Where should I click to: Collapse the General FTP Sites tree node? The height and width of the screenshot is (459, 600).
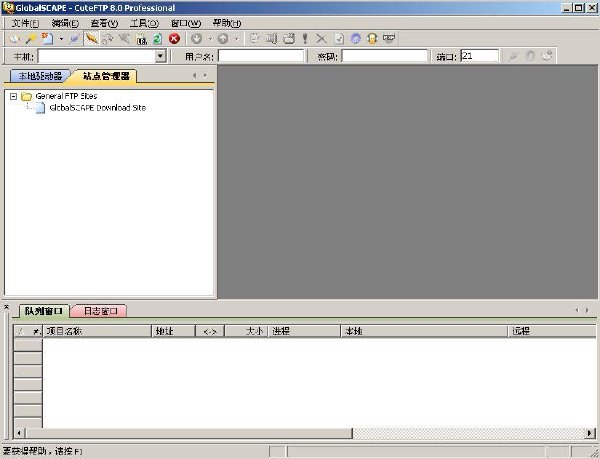13,96
